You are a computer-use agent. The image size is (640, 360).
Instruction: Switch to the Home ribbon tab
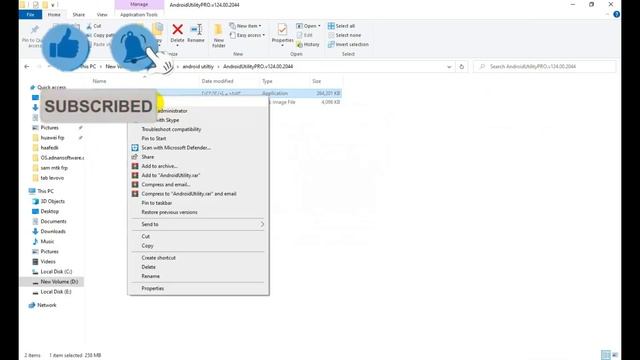(54, 15)
